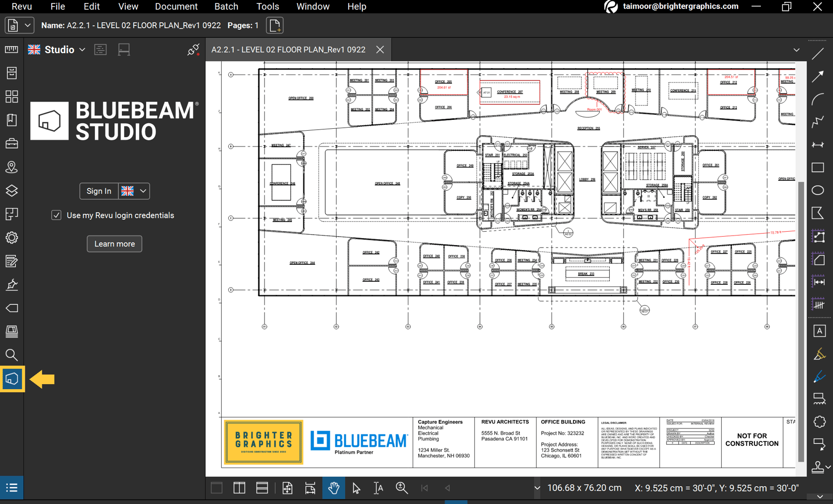Open the Batch menu
This screenshot has height=504, width=833.
226,6
